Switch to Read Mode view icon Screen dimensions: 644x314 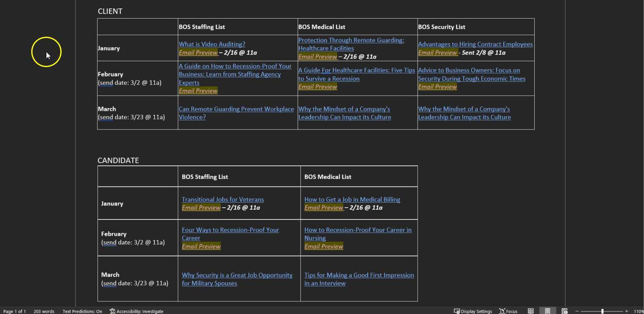click(530, 311)
